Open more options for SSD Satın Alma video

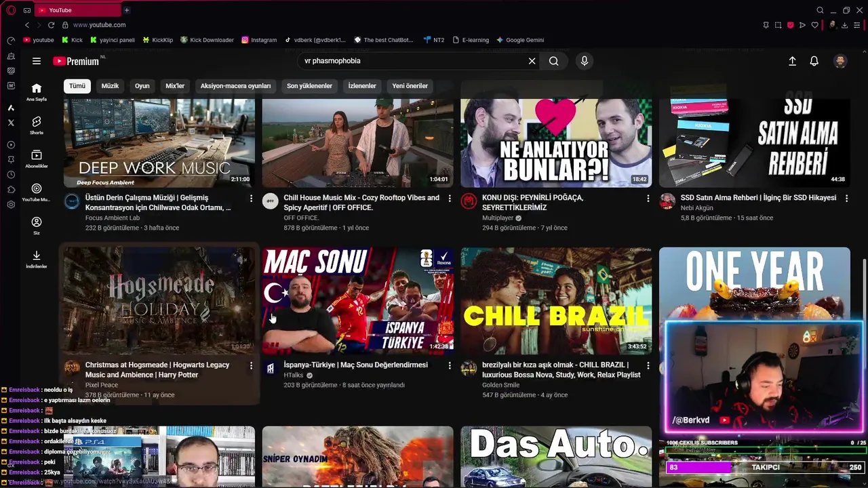(x=846, y=199)
